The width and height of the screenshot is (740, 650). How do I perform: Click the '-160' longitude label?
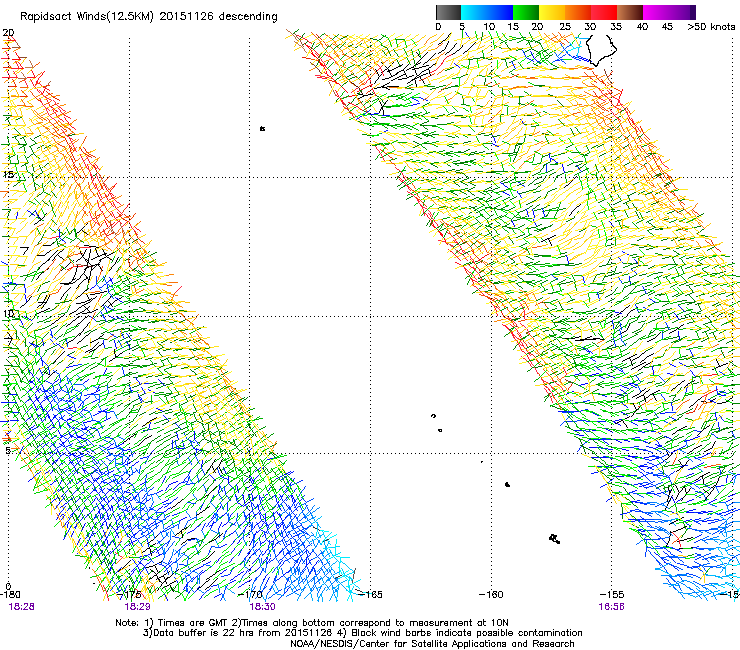[x=491, y=594]
